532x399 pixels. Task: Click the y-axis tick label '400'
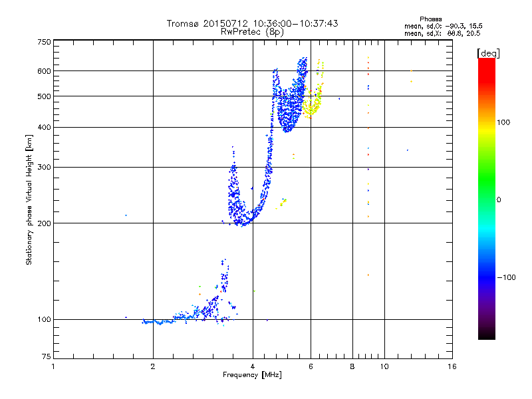(44, 128)
